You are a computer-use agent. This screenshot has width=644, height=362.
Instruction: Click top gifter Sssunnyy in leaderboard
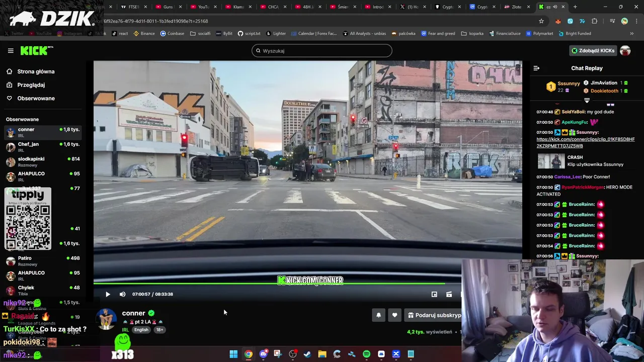(569, 83)
